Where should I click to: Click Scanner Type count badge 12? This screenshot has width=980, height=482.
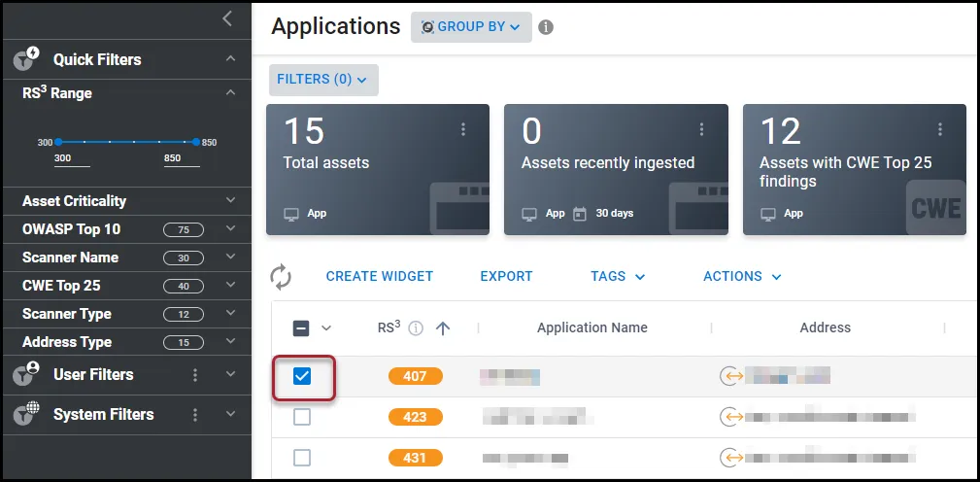click(x=184, y=315)
